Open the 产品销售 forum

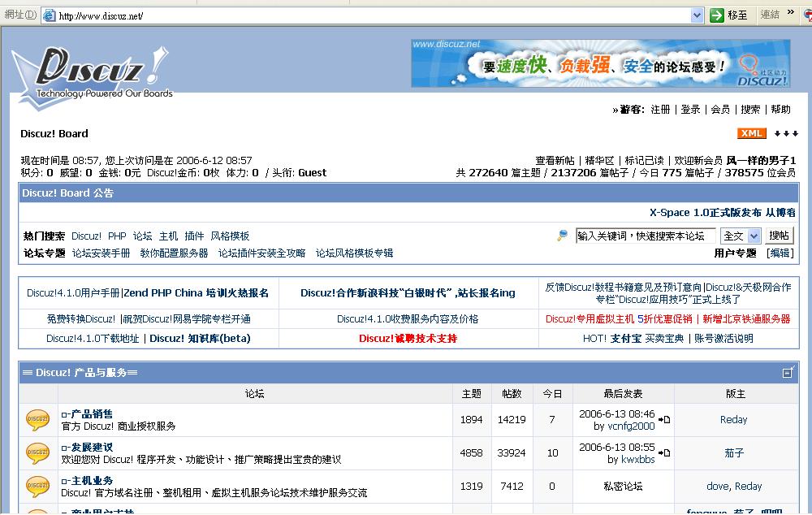[91, 414]
